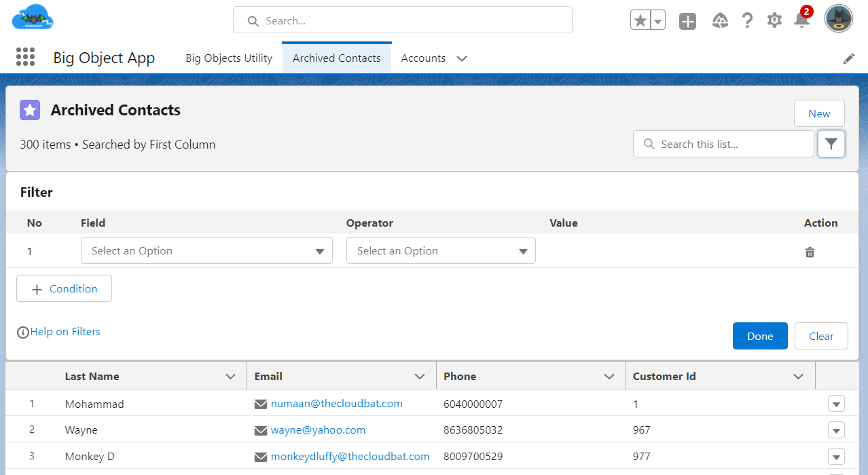Screen dimensions: 868x475
Task: Click the Search this list field
Action: (723, 144)
